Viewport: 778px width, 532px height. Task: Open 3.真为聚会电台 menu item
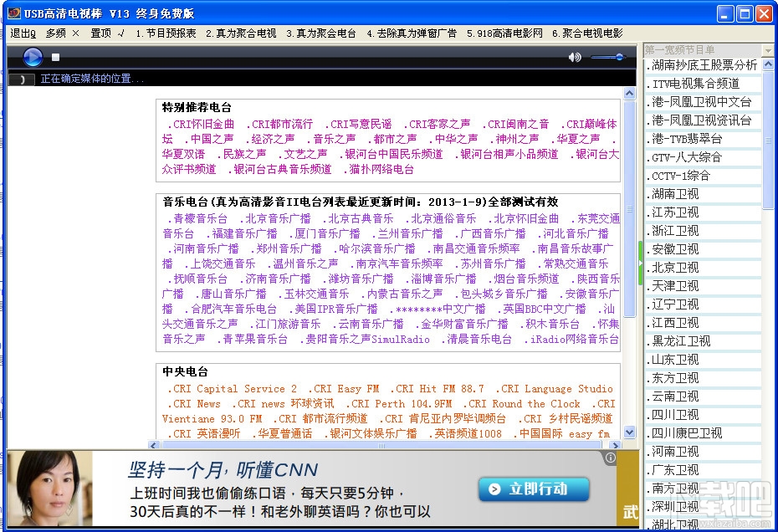pos(321,33)
